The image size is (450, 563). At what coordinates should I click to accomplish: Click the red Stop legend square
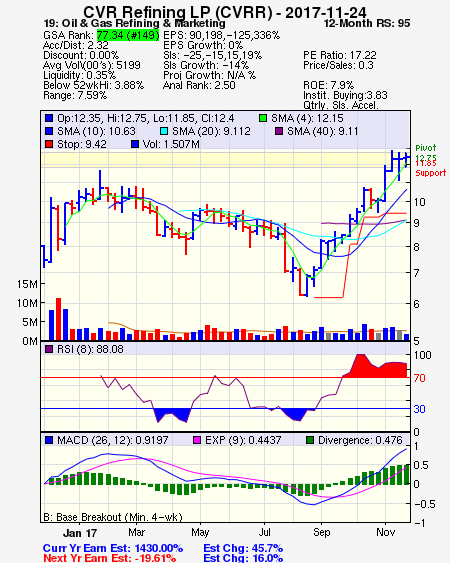tap(49, 144)
